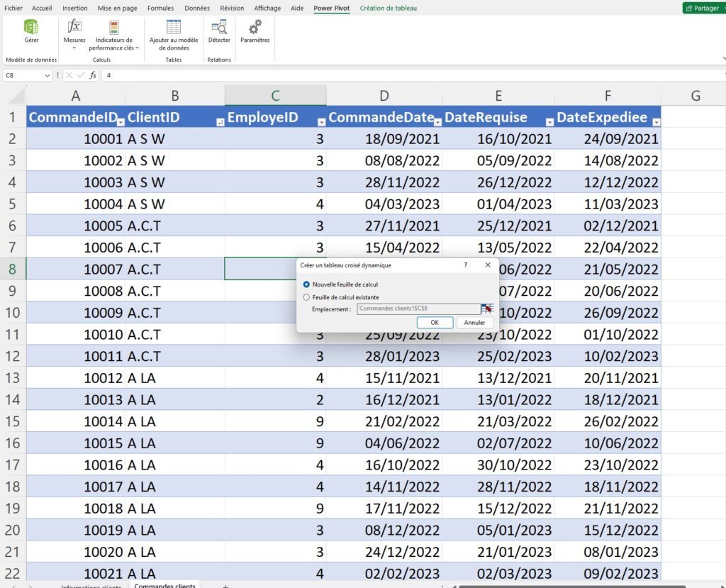Open the Mesures fx menu

74,27
